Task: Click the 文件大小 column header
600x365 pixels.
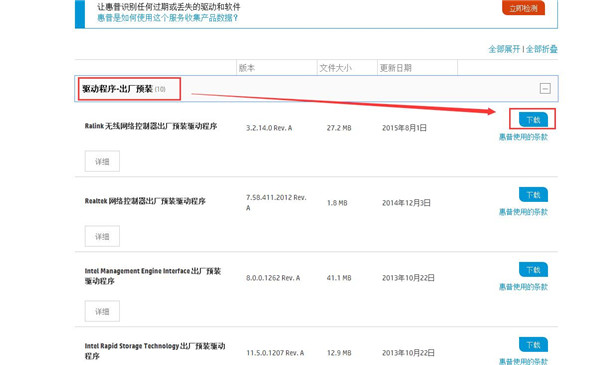Action: click(335, 68)
